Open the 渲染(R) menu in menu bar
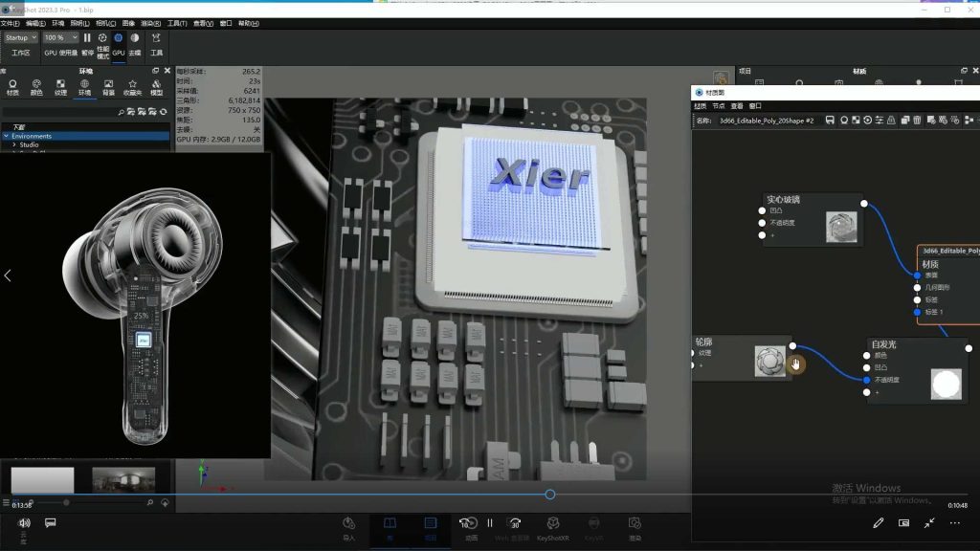 click(x=151, y=23)
